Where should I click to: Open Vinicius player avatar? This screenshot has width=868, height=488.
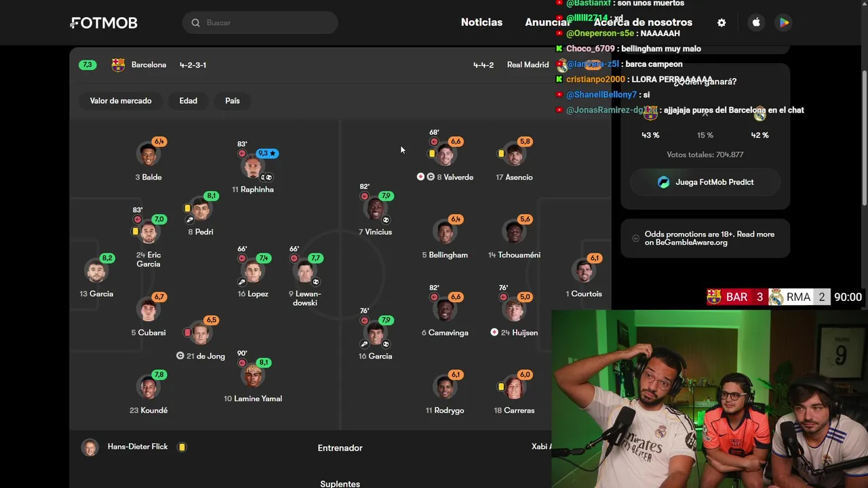(375, 209)
